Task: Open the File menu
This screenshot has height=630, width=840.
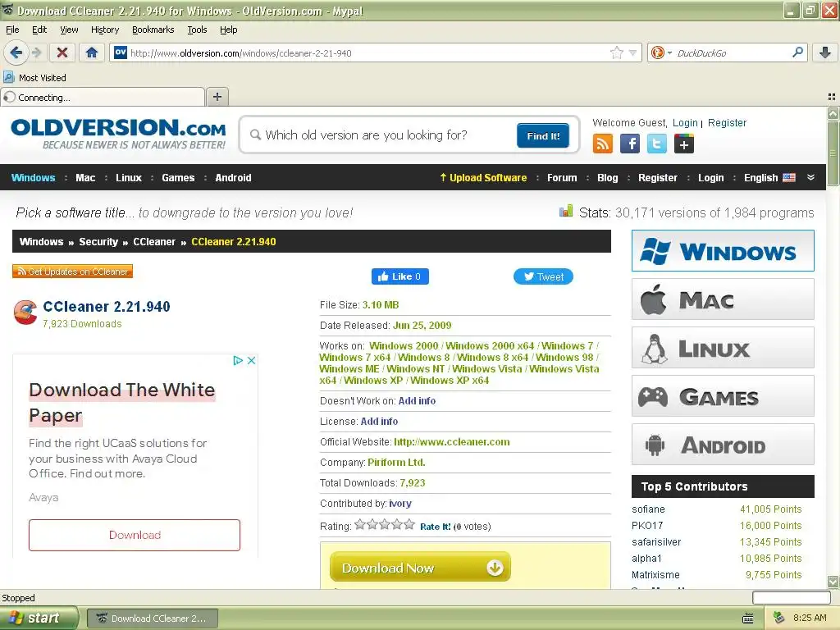Action: [12, 30]
